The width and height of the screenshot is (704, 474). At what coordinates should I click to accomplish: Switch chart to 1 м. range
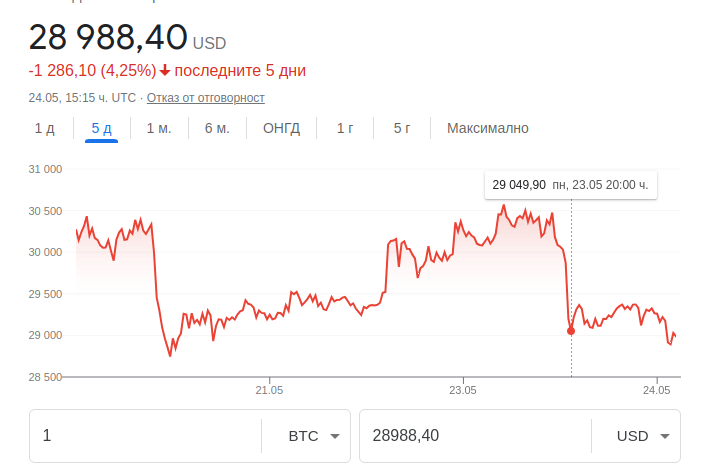pos(159,128)
